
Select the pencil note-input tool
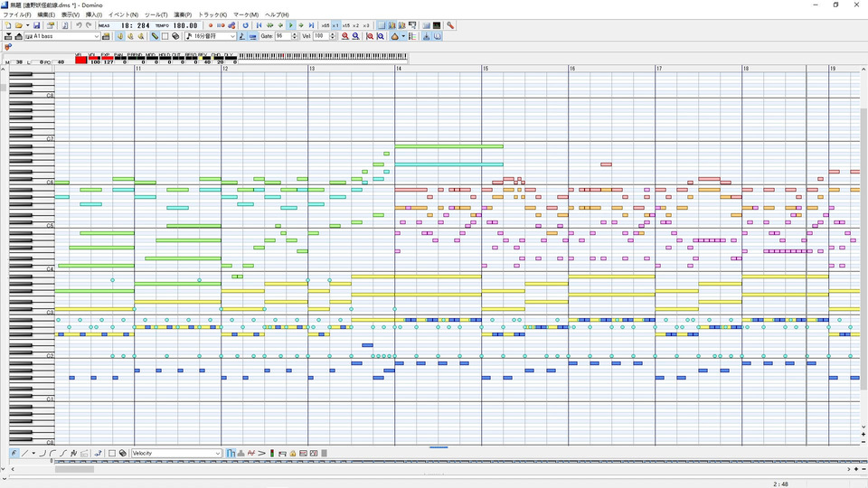tap(155, 36)
